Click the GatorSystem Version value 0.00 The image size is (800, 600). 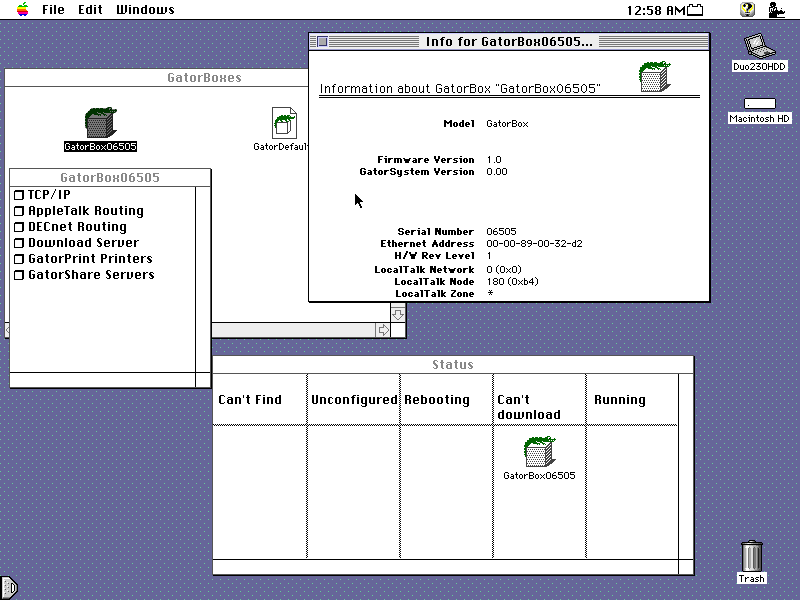pyautogui.click(x=497, y=172)
